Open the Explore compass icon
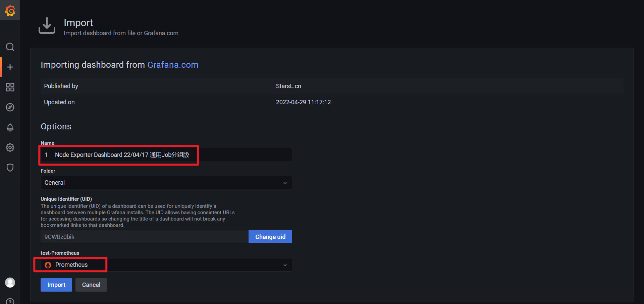Image resolution: width=644 pixels, height=304 pixels. 10,107
